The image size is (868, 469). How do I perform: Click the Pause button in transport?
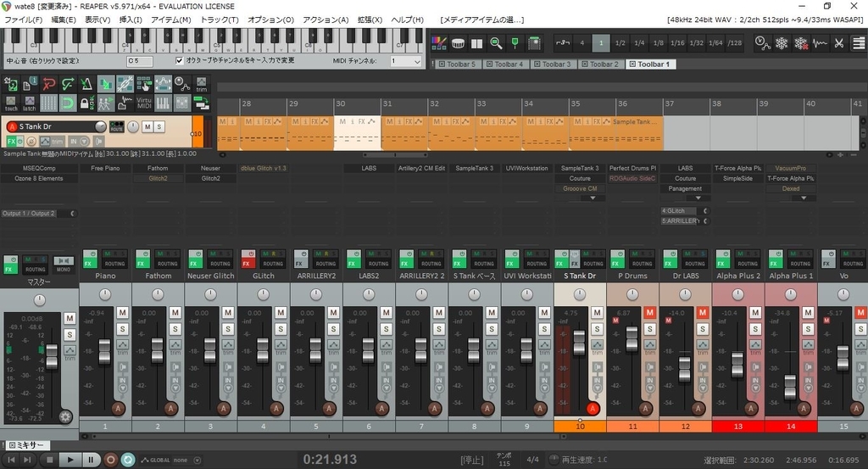(x=91, y=460)
